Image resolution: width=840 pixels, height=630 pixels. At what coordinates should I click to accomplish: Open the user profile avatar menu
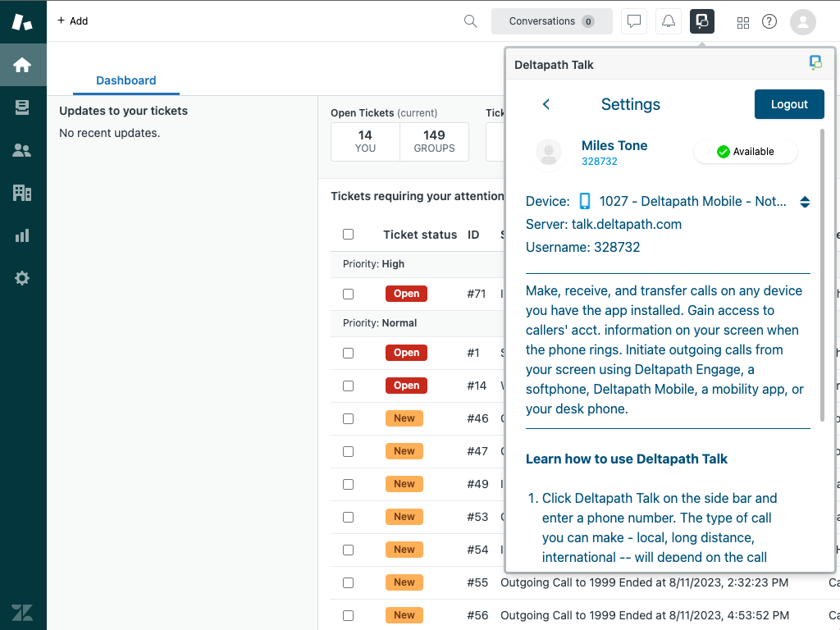tap(802, 22)
